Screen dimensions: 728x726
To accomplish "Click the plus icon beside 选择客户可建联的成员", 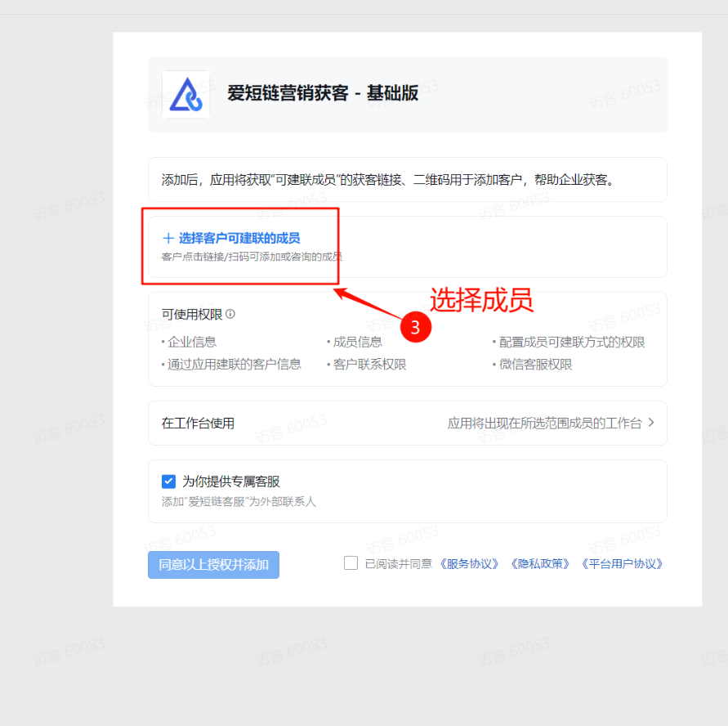I will coord(168,238).
